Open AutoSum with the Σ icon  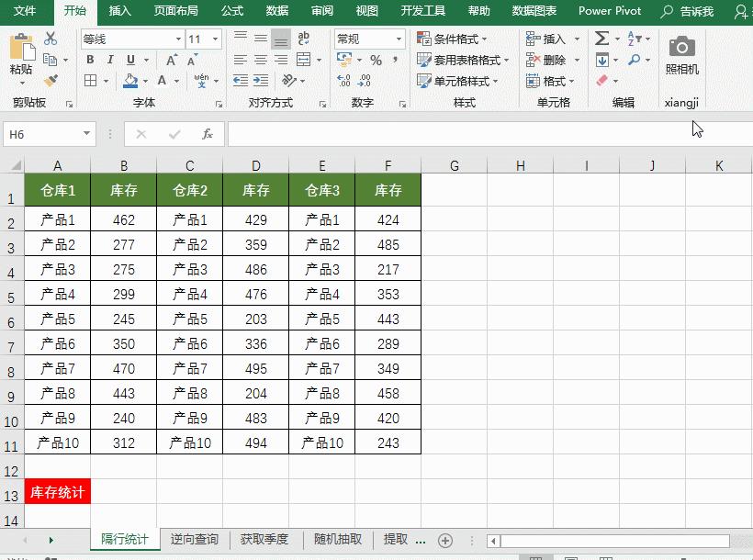click(601, 37)
